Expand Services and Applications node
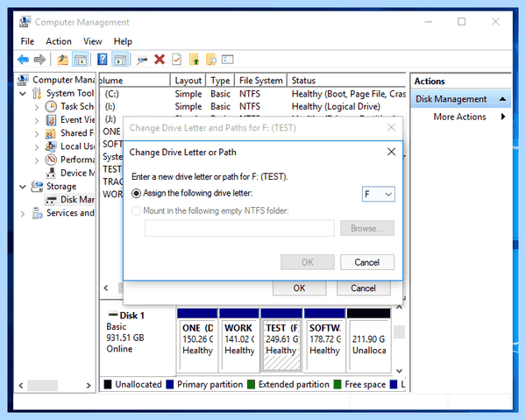Image resolution: width=526 pixels, height=420 pixels. (23, 214)
